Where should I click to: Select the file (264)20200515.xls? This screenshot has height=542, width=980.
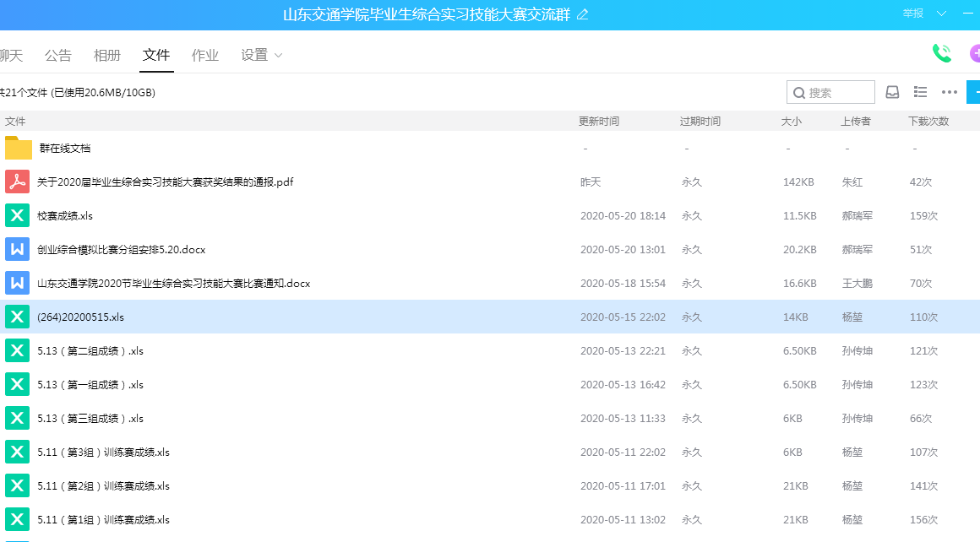pos(81,317)
